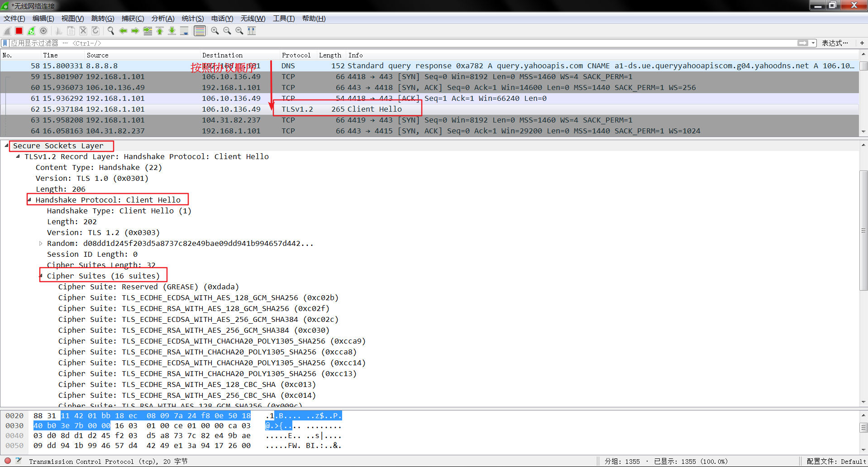This screenshot has height=467, width=868.
Task: Collapse the Secure Sockets Layer tree
Action: [x=6, y=146]
